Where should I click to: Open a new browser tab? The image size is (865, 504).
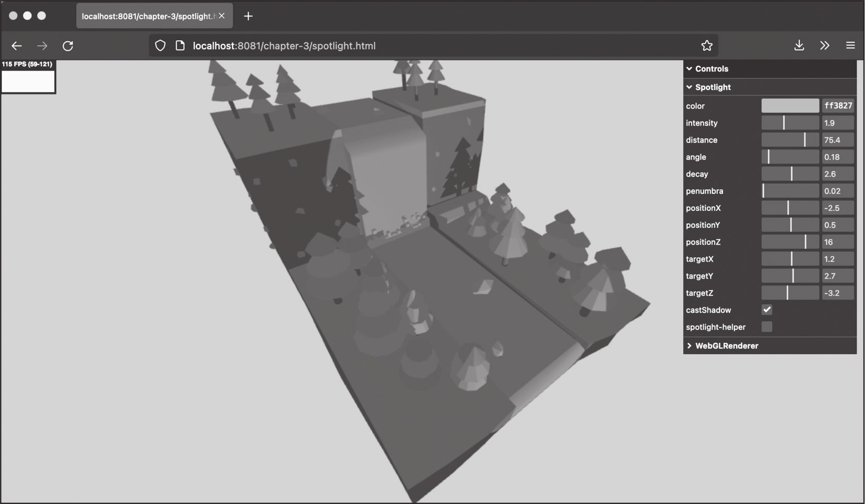click(x=248, y=16)
